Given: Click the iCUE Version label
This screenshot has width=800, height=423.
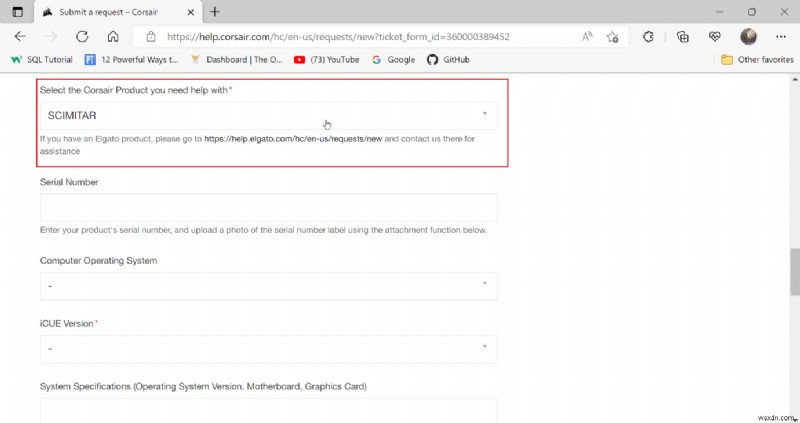Looking at the screenshot, I should [66, 324].
